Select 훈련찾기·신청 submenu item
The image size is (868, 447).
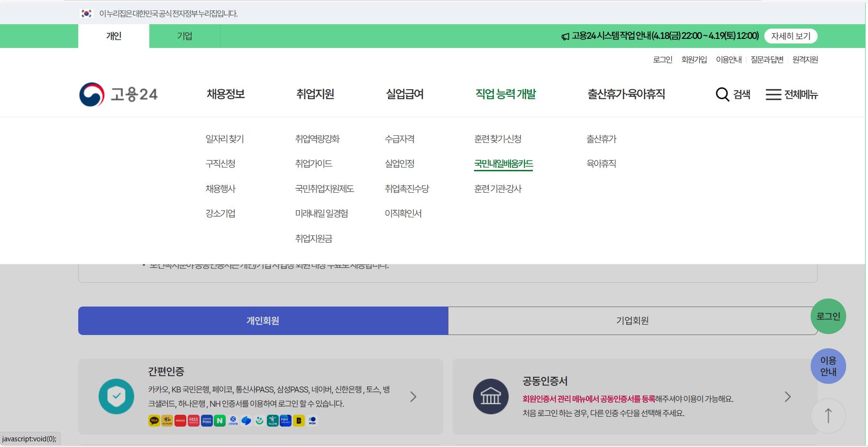tap(498, 139)
